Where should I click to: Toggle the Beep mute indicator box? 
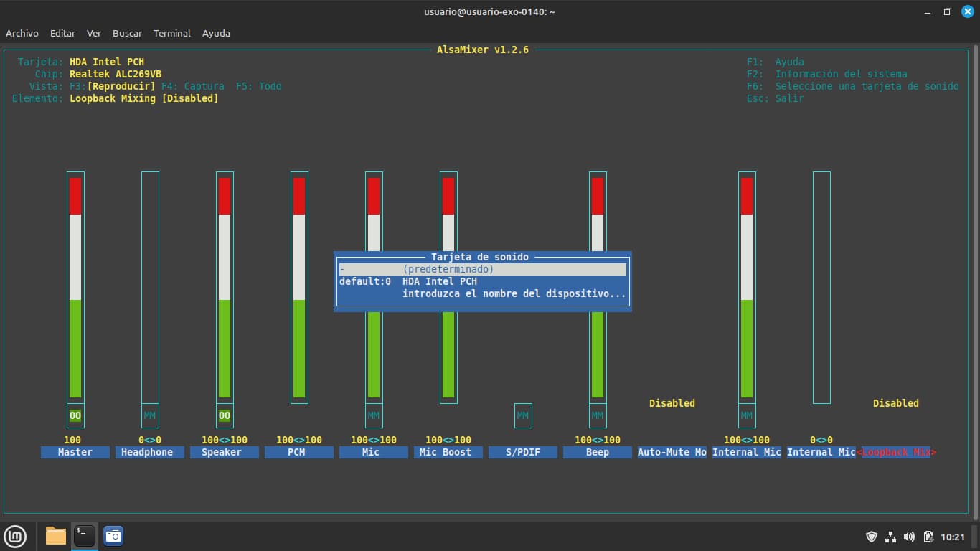598,415
